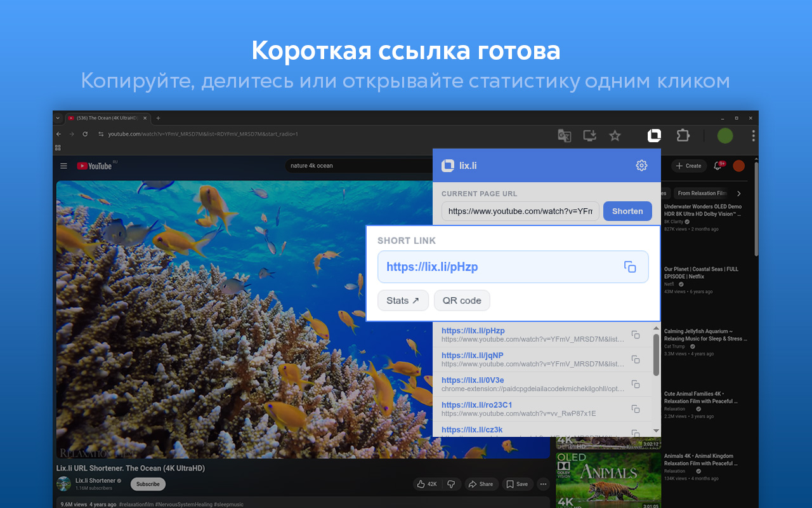Screen dimensions: 812x508
Task: Go forward in browser history
Action: pos(71,134)
